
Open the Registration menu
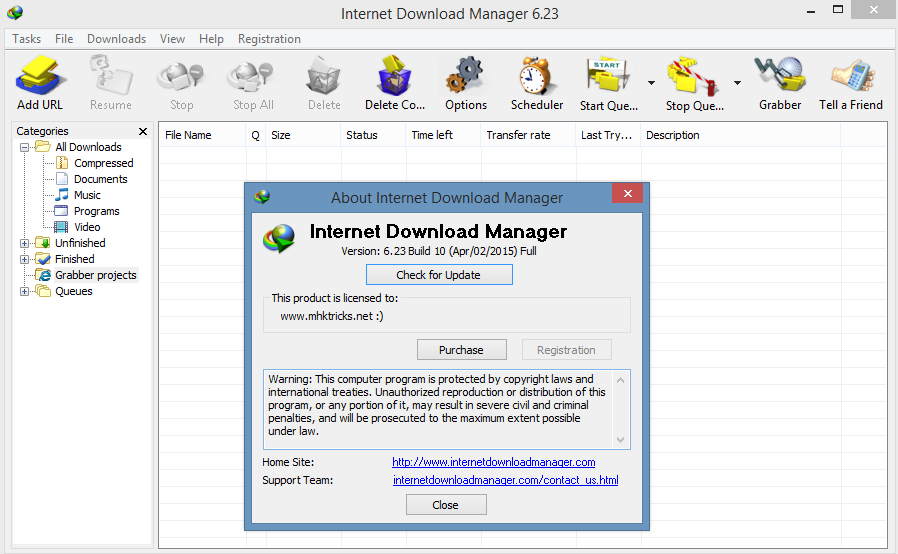[x=269, y=39]
